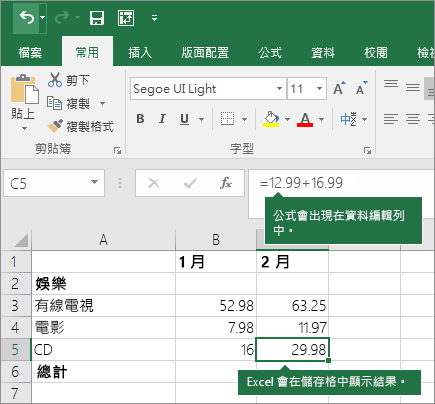Select column A header
This screenshot has width=435, height=404.
pos(103,240)
